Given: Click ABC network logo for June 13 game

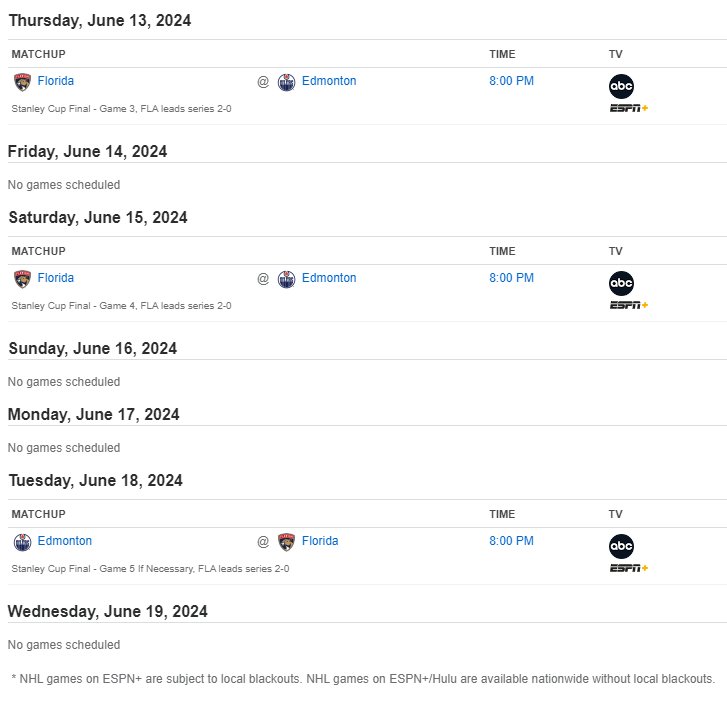Looking at the screenshot, I should point(621,86).
